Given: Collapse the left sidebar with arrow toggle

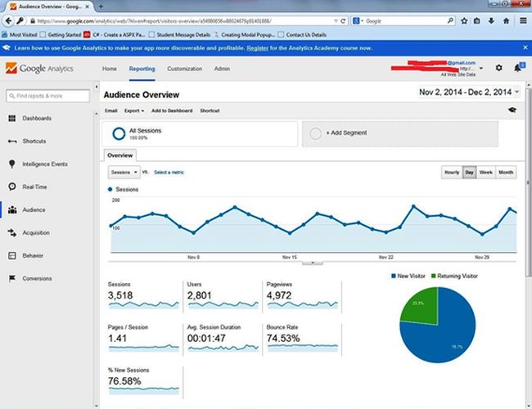Looking at the screenshot, I should pos(97,88).
